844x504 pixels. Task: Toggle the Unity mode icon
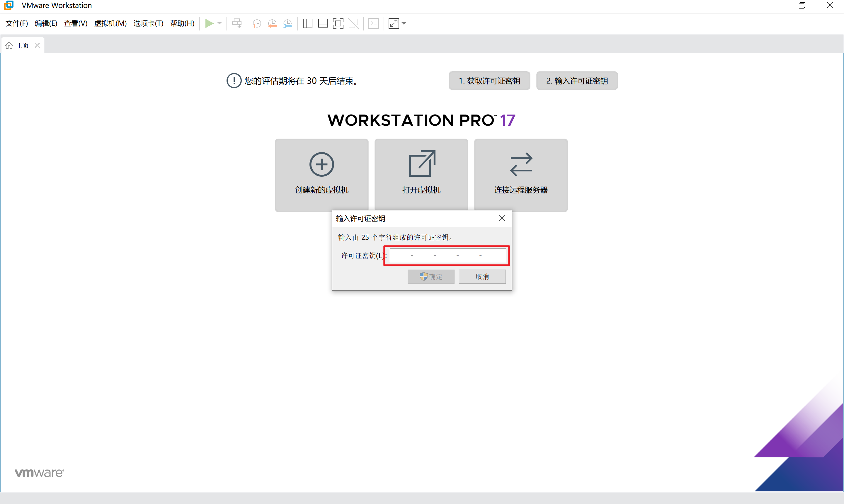click(x=353, y=23)
